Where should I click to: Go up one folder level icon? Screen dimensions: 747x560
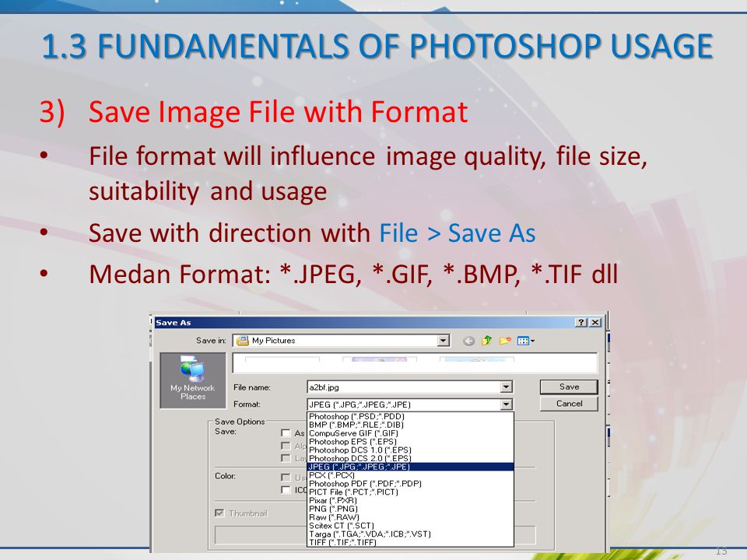point(486,341)
